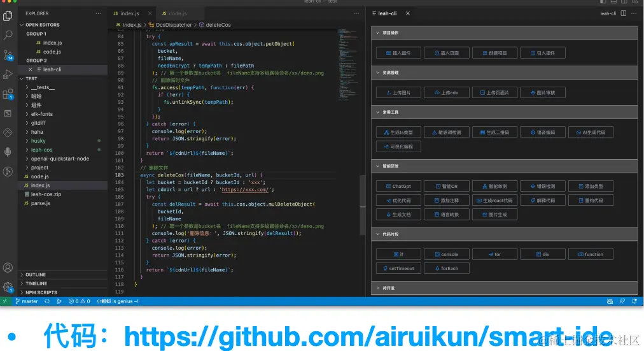
Task: Expand the leah-cos folder
Action: [63, 150]
